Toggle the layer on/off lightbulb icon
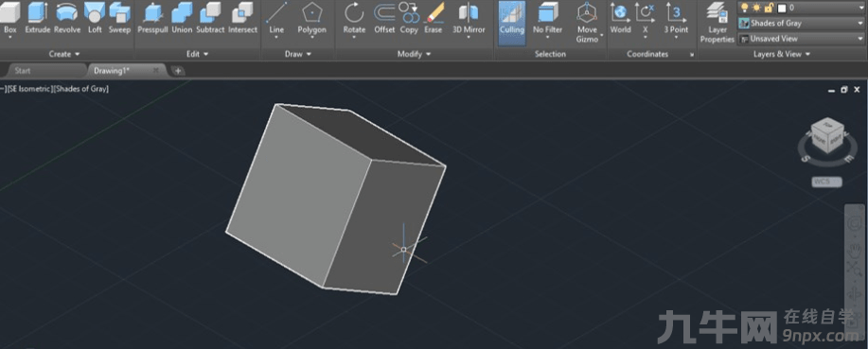This screenshot has height=349, width=868. pyautogui.click(x=745, y=8)
